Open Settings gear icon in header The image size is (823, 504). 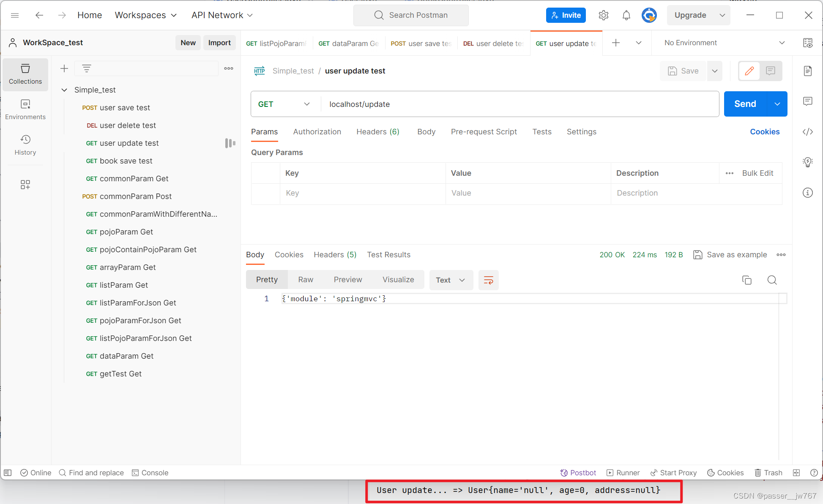[x=604, y=15]
